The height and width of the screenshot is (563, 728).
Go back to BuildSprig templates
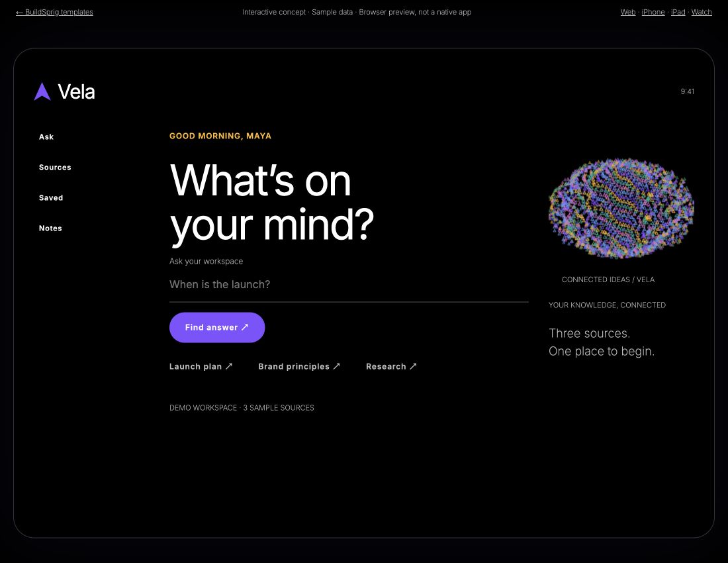coord(54,12)
